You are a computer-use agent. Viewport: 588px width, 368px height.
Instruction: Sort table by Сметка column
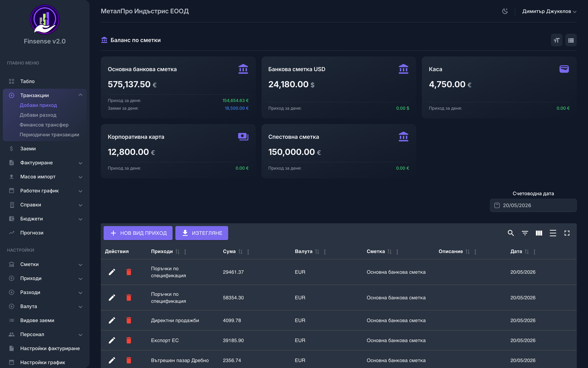coord(390,252)
